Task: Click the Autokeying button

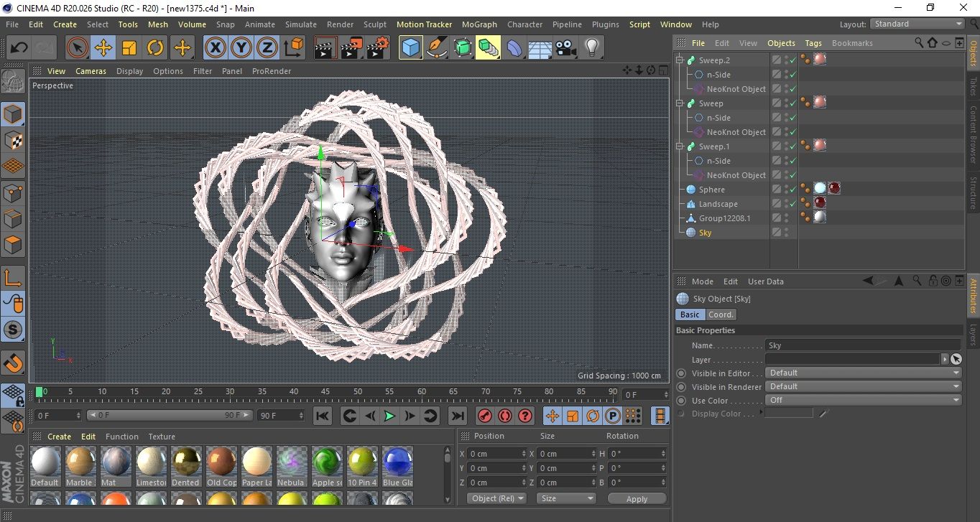Action: click(505, 416)
